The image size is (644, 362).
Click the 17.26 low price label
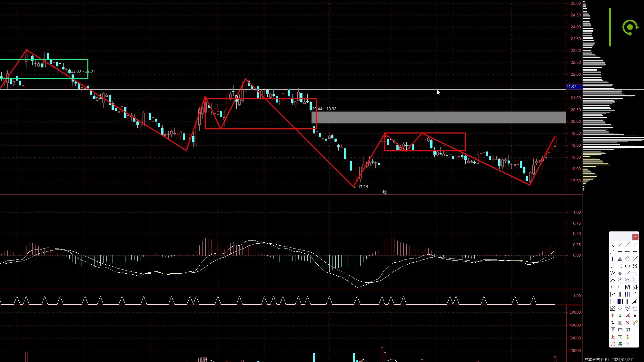(363, 187)
